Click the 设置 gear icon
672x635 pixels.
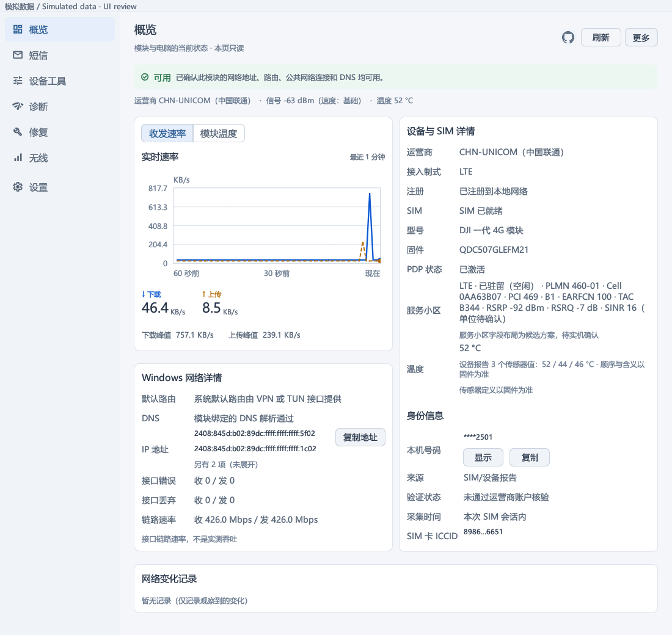point(18,187)
